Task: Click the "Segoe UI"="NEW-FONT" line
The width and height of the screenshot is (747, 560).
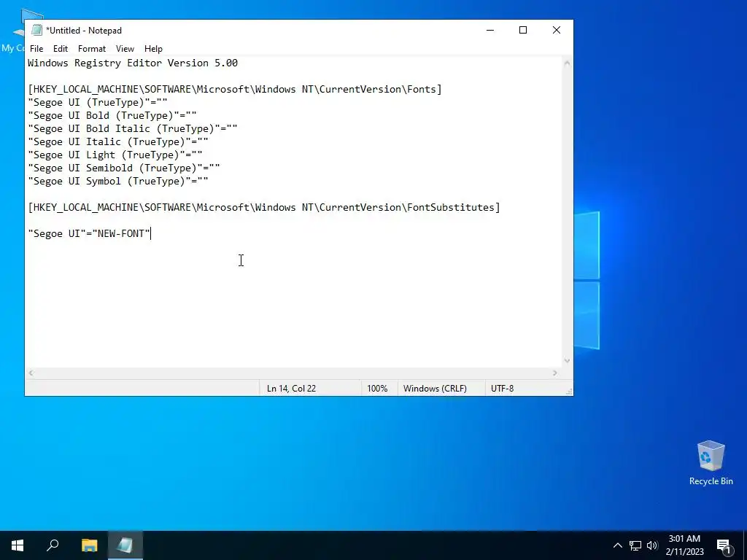Action: 89,233
